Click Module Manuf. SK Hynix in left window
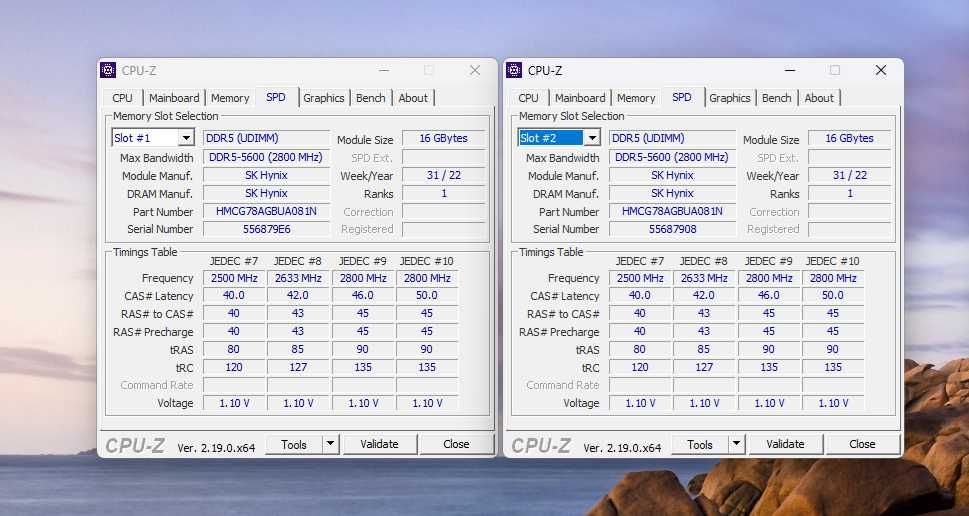The height and width of the screenshot is (516, 969). (x=266, y=175)
